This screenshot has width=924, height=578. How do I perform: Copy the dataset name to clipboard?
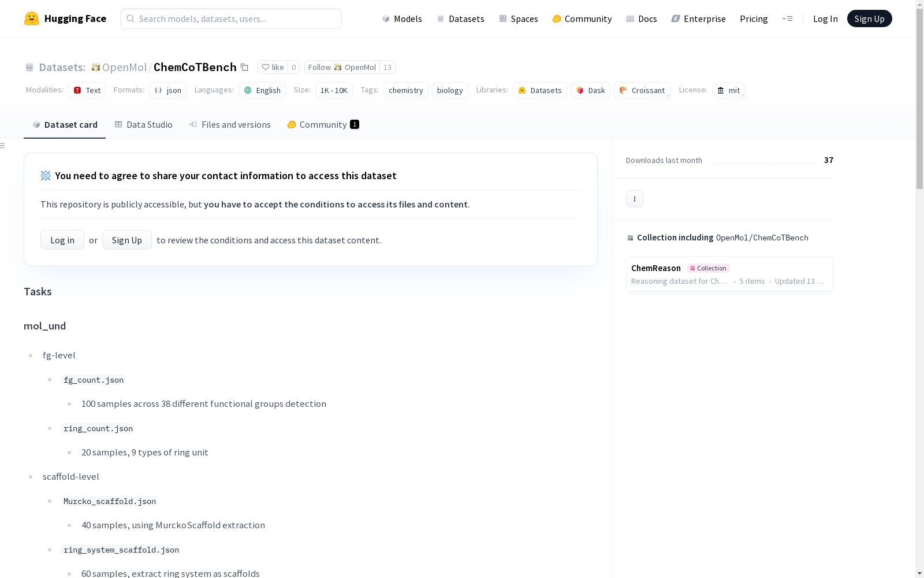244,67
